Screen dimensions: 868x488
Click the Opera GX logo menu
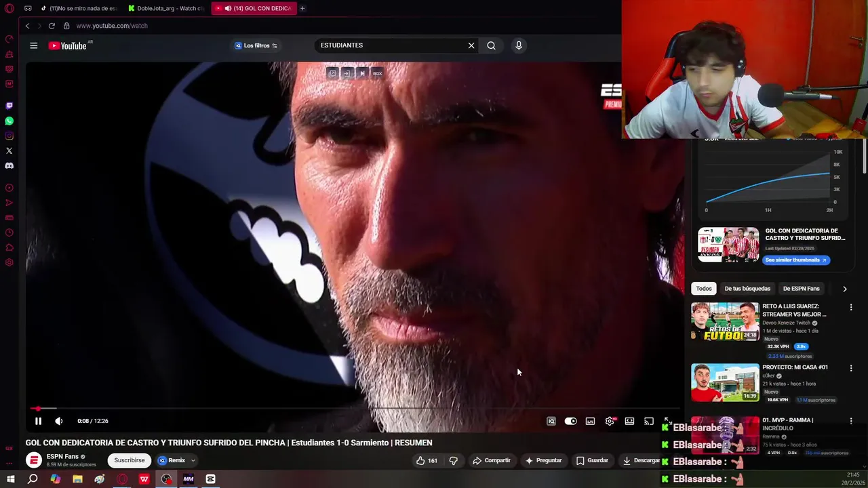(9, 8)
